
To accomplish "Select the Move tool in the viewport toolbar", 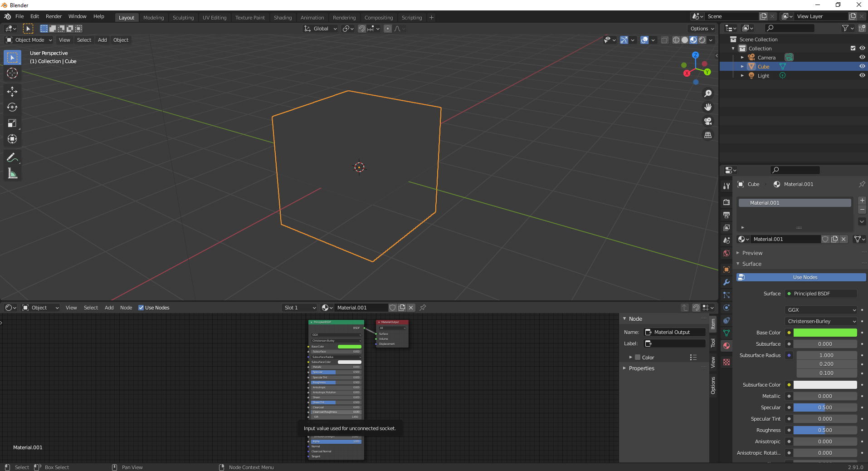I will click(x=12, y=92).
